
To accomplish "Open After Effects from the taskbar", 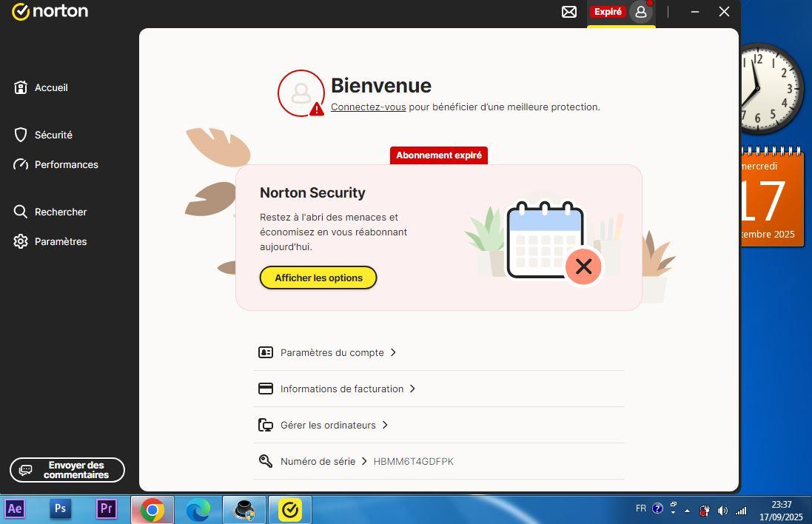I will click(x=15, y=509).
